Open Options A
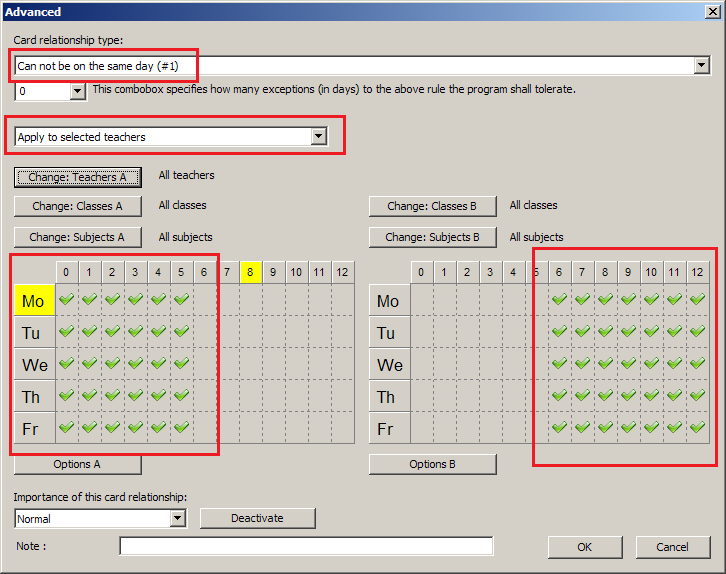 point(77,464)
